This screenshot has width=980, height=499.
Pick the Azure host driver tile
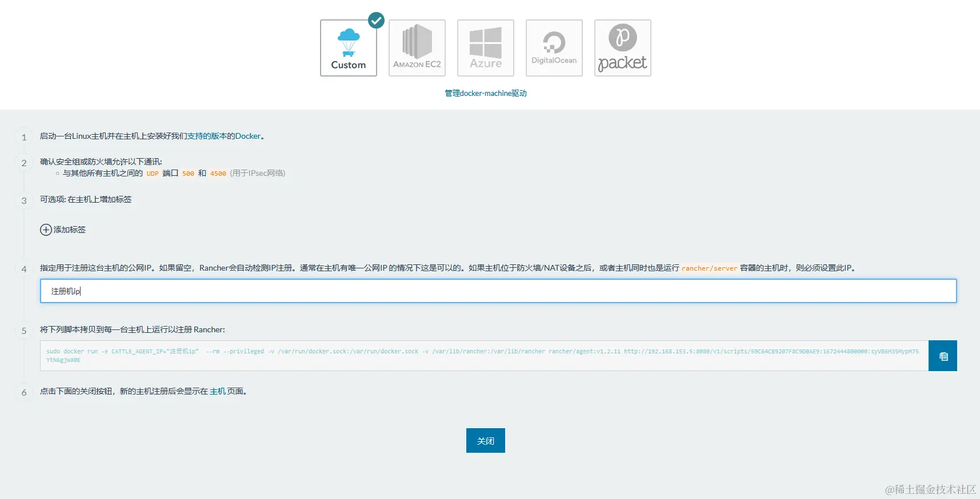(x=486, y=48)
